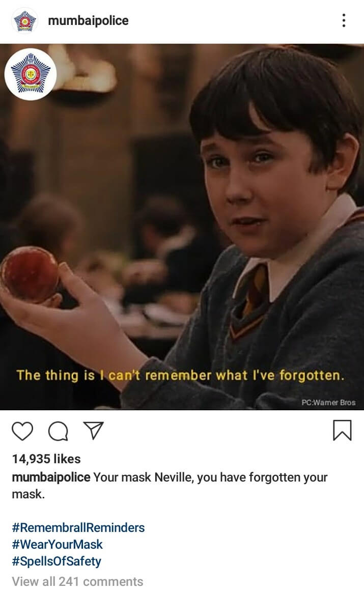Tap the red Remembrall ball in the photo
364x592 pixels.
(30, 274)
